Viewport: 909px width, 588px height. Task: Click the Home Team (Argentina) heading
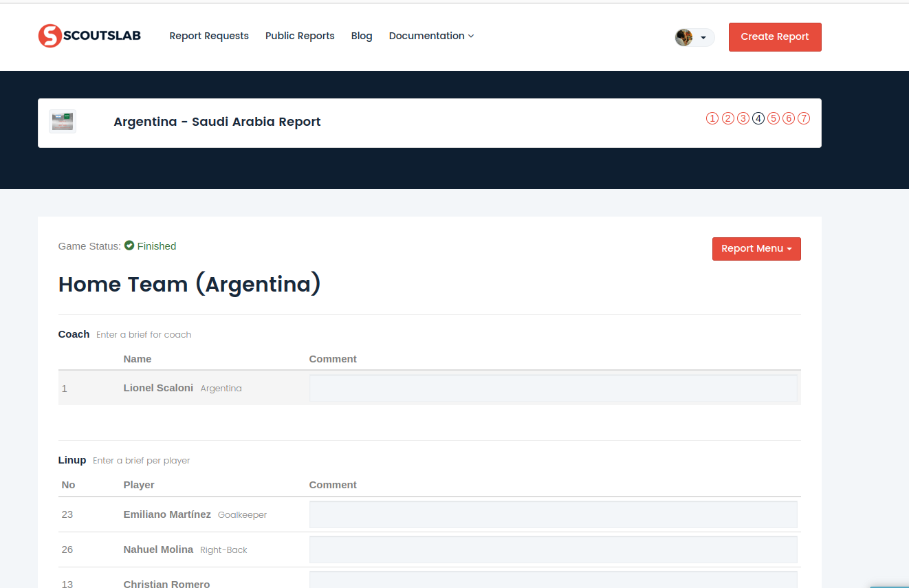pyautogui.click(x=190, y=285)
